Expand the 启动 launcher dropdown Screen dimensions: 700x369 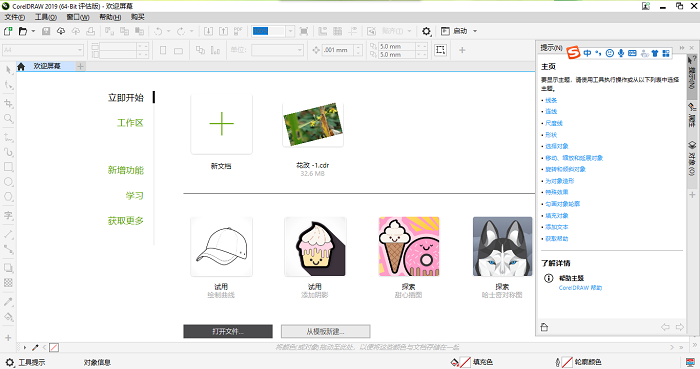coord(475,31)
